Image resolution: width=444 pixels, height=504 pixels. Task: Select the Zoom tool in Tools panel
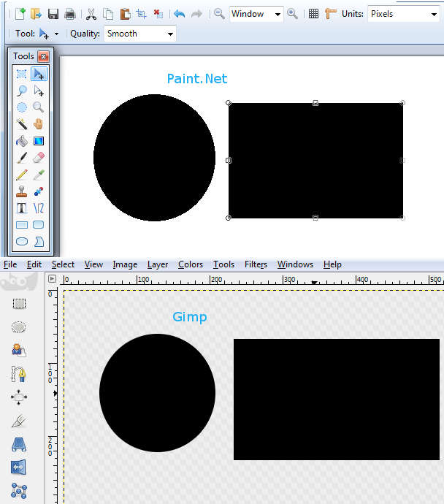click(x=39, y=107)
